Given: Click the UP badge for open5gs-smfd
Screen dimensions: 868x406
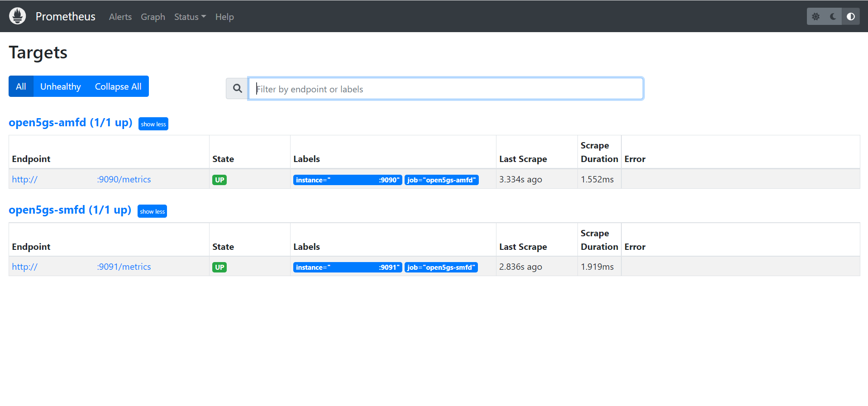Looking at the screenshot, I should 219,267.
